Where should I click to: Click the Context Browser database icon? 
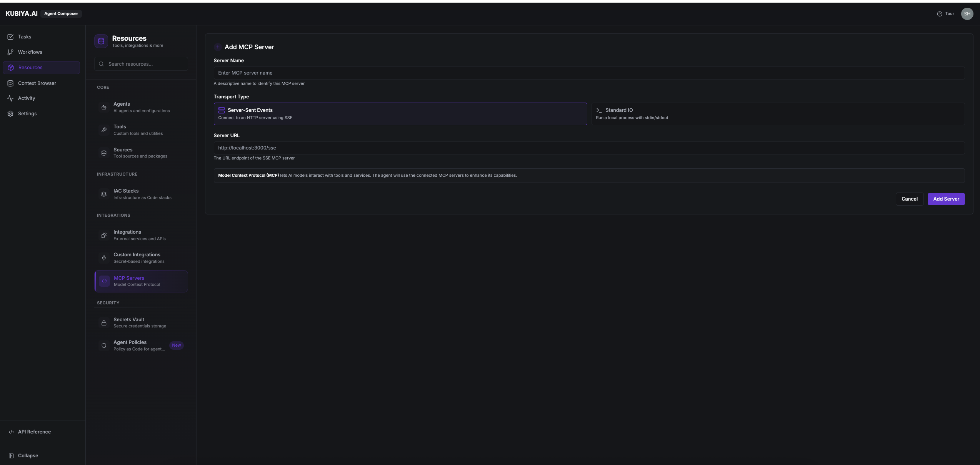pyautogui.click(x=10, y=83)
